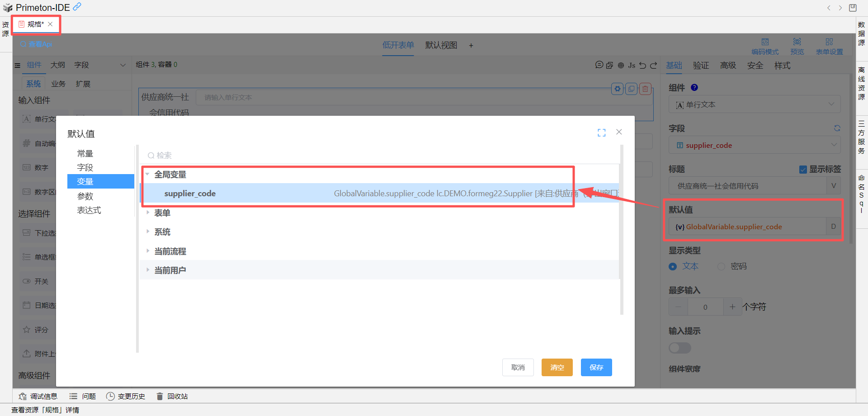Screen dimensions: 868x416
Task: Expand the 当前流程 variable group
Action: (x=147, y=251)
